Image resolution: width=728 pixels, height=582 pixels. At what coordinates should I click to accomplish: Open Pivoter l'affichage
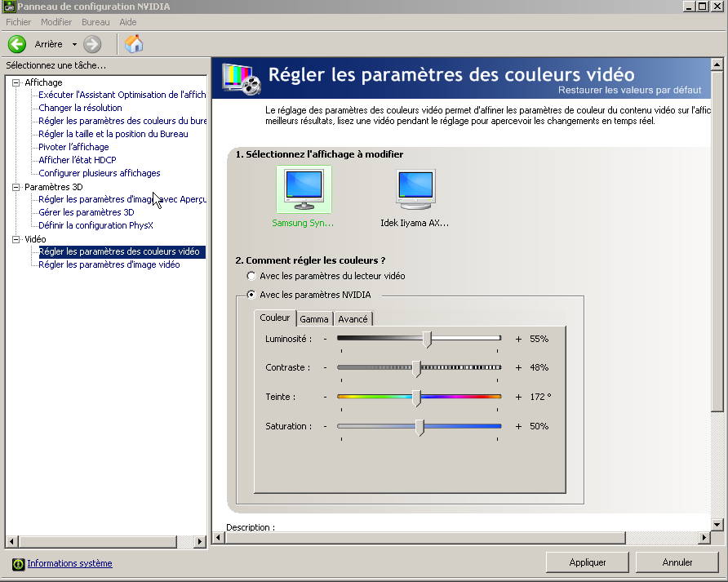[73, 147]
